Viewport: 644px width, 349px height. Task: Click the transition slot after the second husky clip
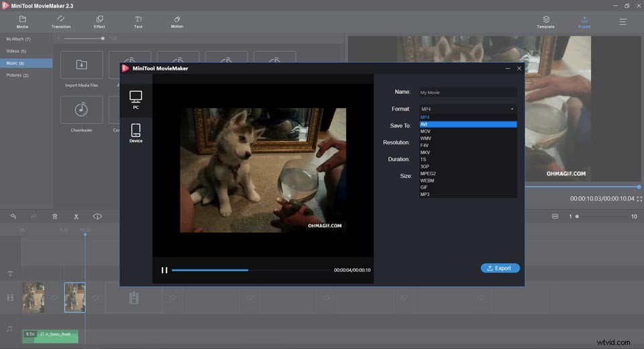click(x=95, y=297)
